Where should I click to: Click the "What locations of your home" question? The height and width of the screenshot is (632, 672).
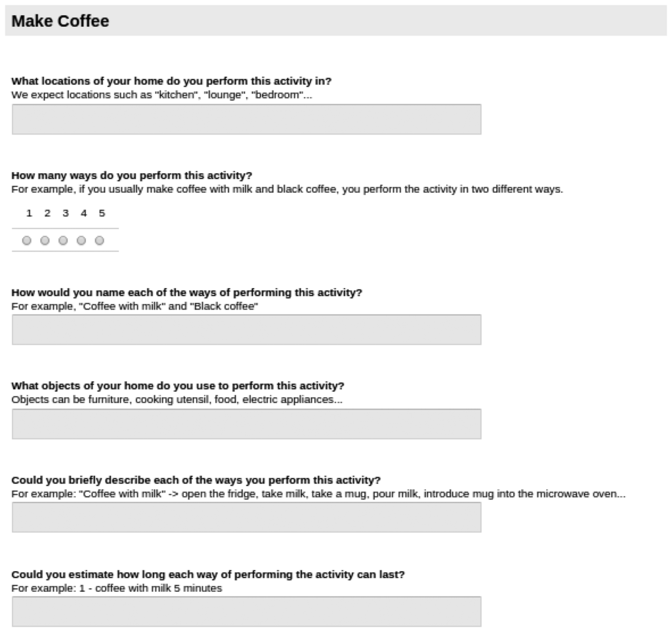coord(171,81)
